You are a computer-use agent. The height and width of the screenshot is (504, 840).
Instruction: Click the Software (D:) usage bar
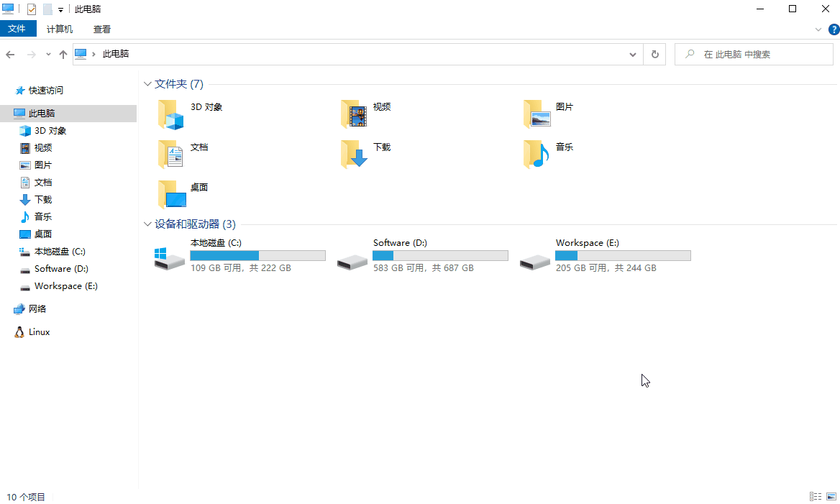[440, 256]
